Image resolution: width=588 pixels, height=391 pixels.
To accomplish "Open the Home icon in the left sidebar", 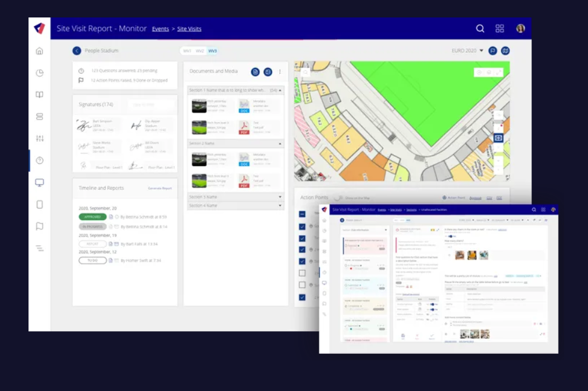I will point(38,51).
